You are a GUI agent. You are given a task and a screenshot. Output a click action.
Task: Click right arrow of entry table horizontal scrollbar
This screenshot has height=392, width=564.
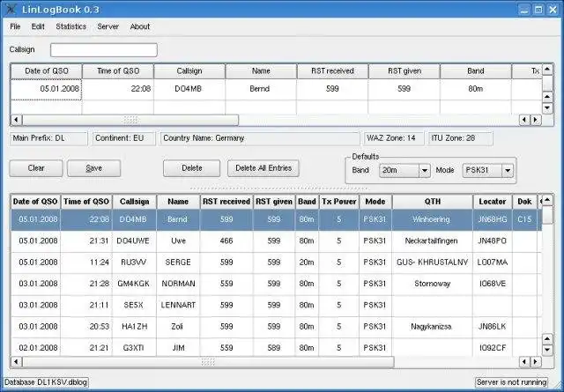click(536, 120)
